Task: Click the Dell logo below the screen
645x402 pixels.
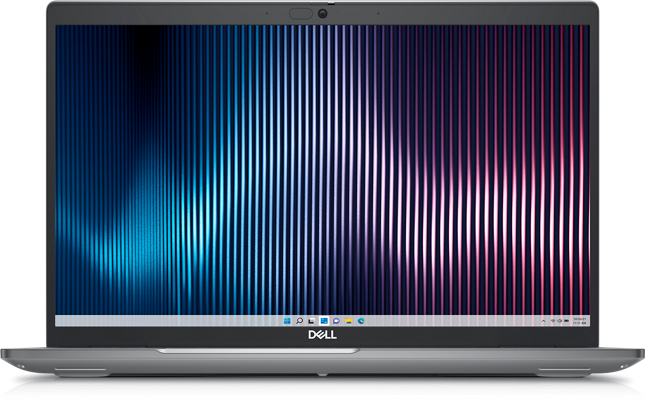Action: click(322, 338)
